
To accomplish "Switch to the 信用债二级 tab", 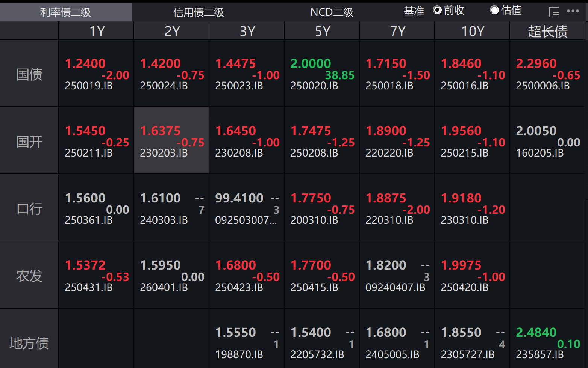I will [x=199, y=12].
